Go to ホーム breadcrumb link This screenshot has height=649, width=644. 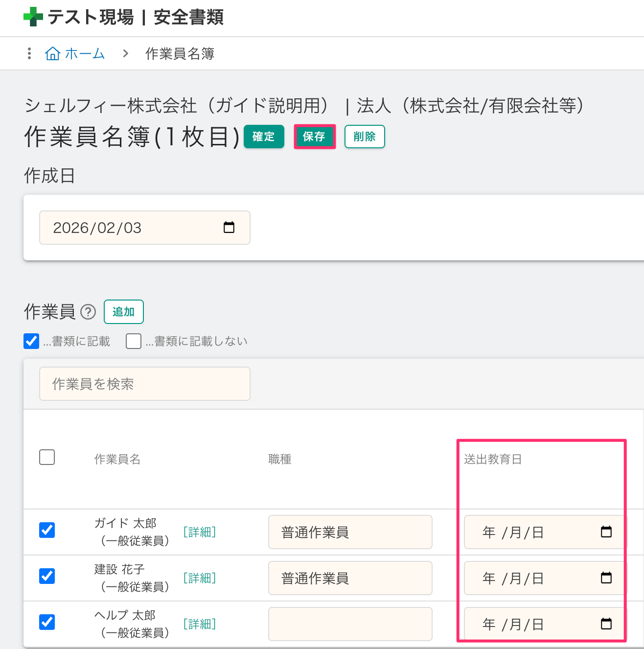tap(85, 53)
